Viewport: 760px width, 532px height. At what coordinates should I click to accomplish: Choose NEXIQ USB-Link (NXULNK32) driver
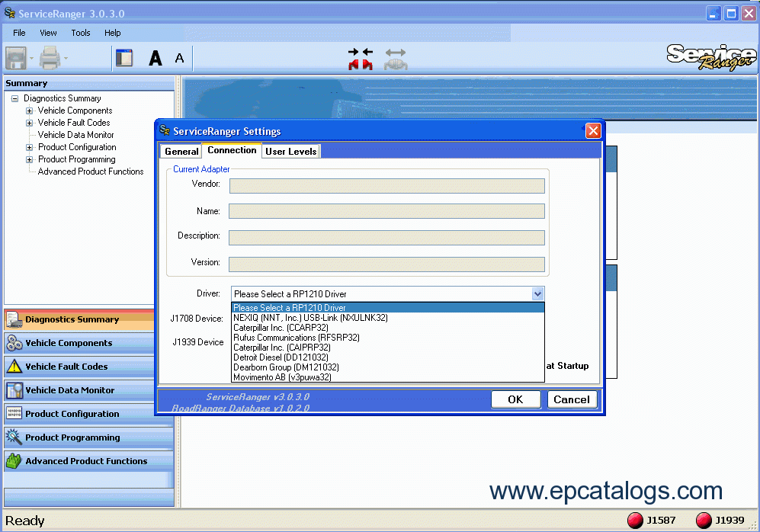click(x=388, y=318)
